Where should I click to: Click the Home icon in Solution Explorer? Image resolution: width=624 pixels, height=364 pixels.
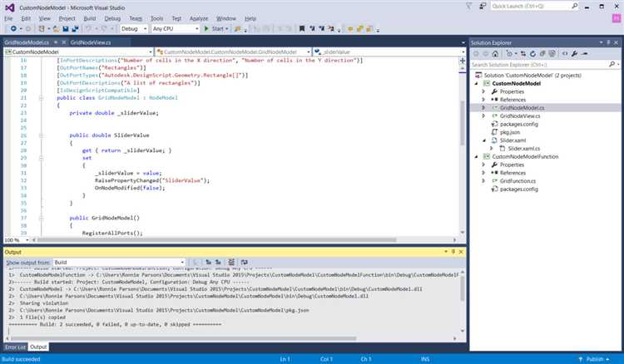click(x=495, y=54)
